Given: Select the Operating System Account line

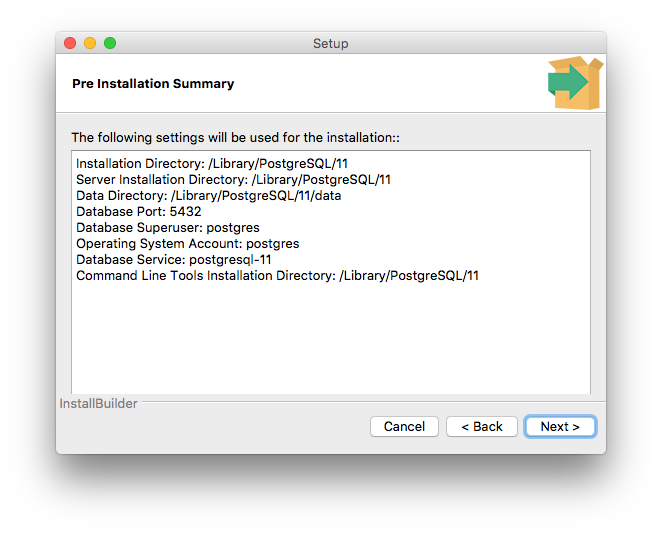Looking at the screenshot, I should [x=188, y=244].
